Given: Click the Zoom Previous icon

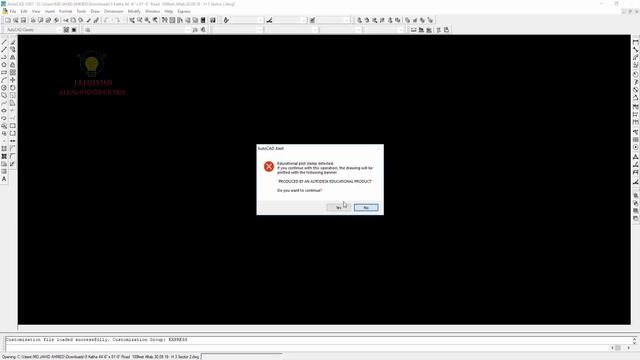Looking at the screenshot, I should (155, 20).
